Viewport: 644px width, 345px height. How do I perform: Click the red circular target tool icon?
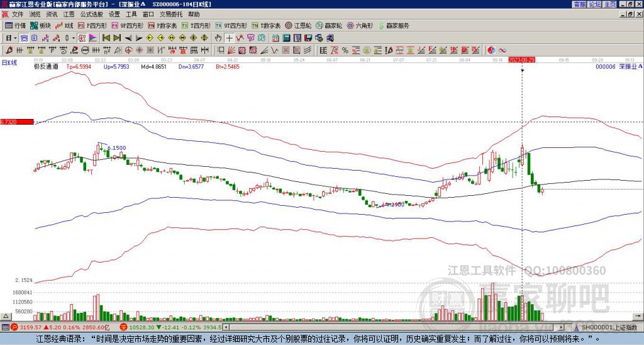coord(128,50)
